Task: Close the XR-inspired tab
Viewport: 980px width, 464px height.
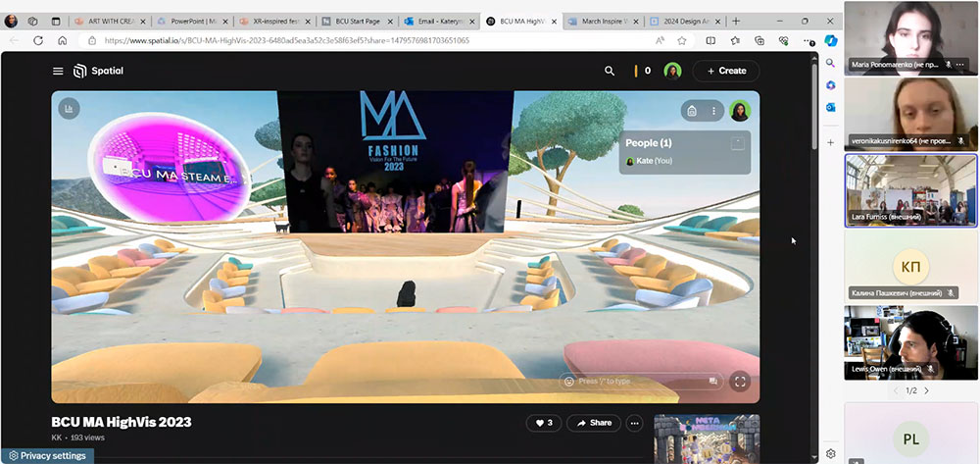Action: [x=308, y=22]
